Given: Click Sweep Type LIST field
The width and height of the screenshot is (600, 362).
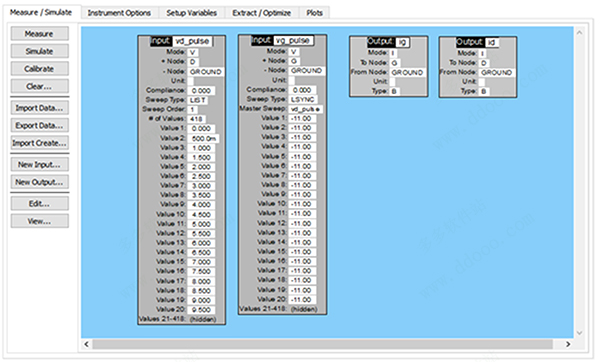Looking at the screenshot, I should (198, 100).
